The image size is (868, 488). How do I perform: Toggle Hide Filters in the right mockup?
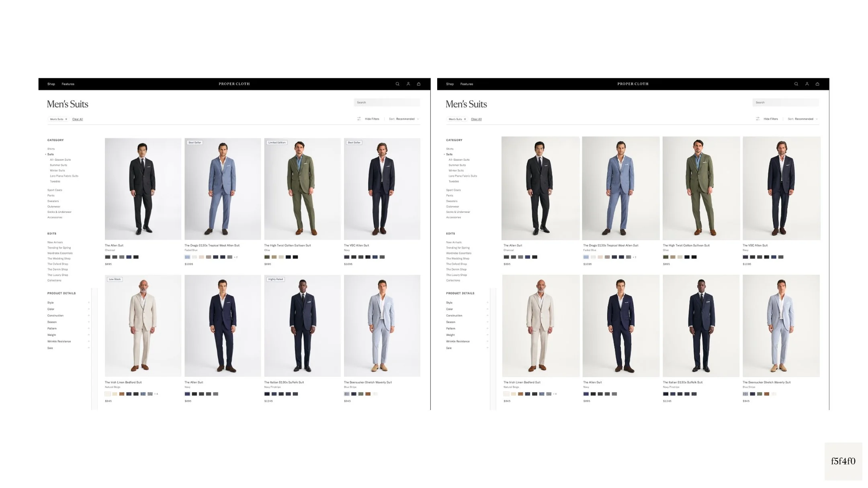click(770, 119)
